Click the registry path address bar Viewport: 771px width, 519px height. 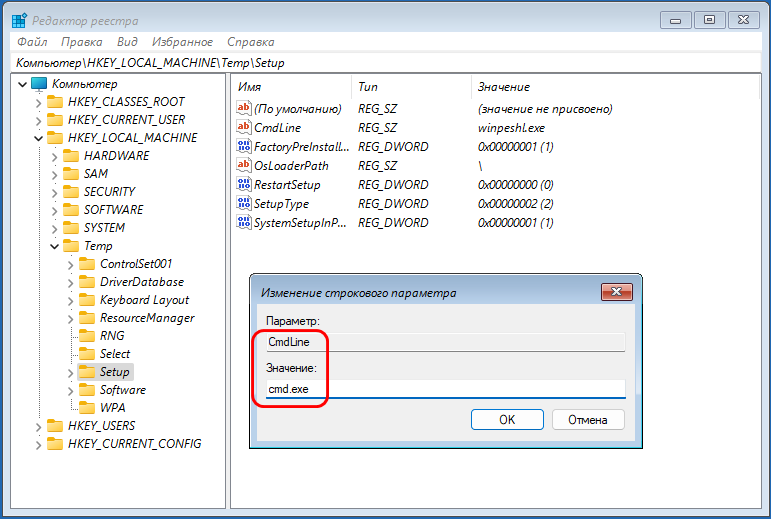(386, 62)
